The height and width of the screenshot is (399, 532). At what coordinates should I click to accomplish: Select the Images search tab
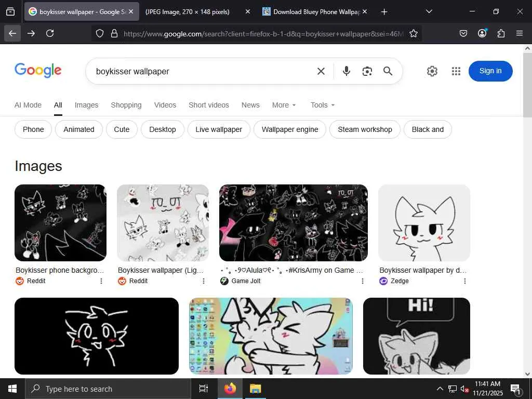87,105
